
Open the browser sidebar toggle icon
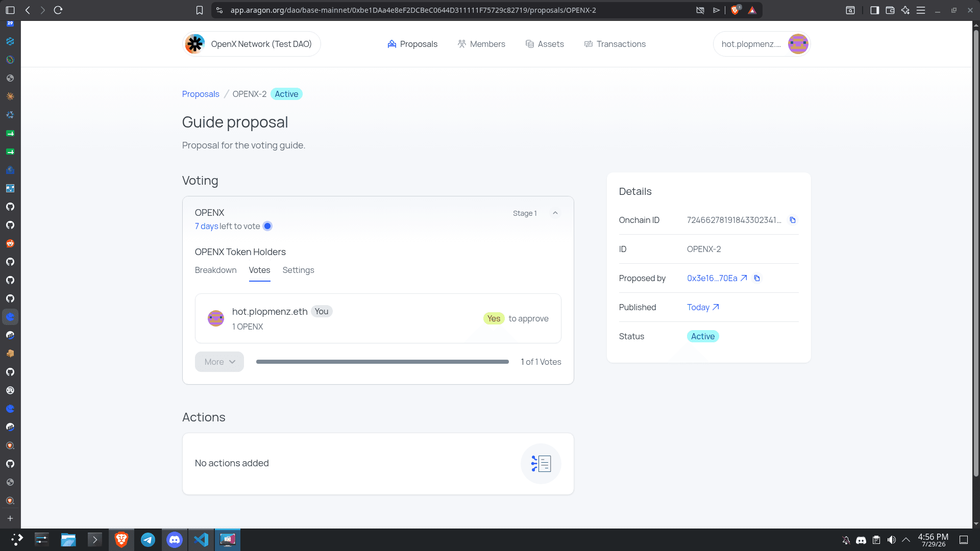[874, 10]
